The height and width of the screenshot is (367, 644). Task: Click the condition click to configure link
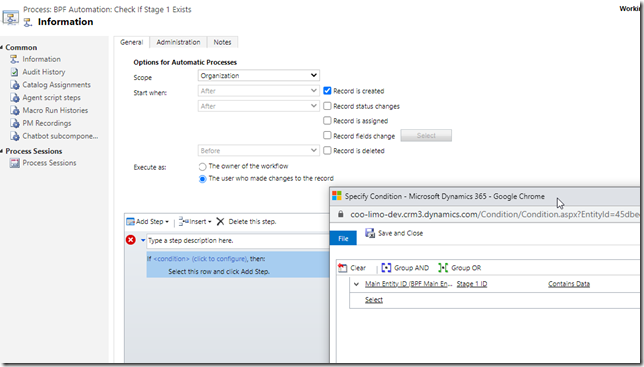(200, 259)
